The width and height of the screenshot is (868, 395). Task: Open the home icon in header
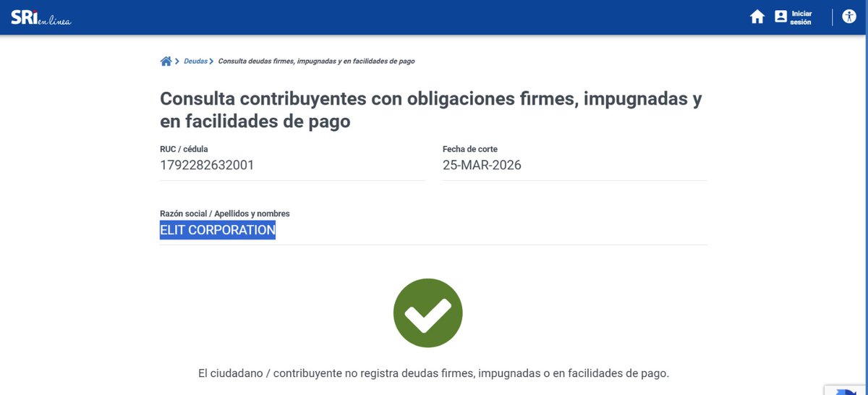pos(757,17)
